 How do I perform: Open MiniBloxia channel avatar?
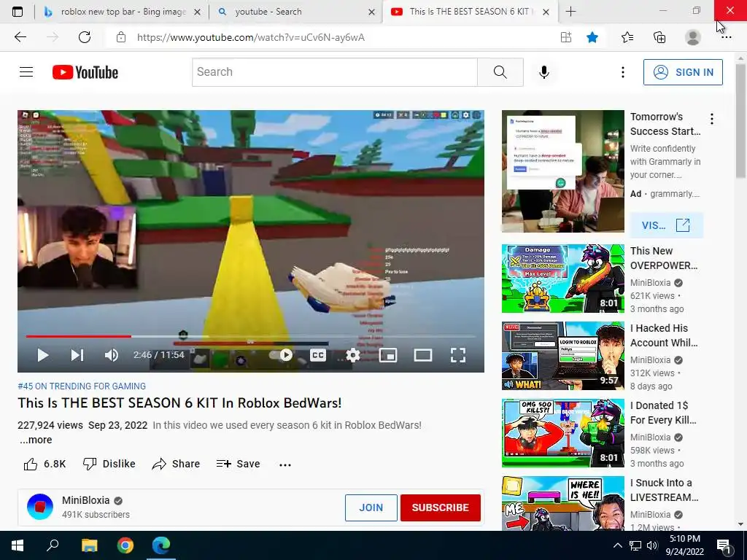(x=40, y=507)
